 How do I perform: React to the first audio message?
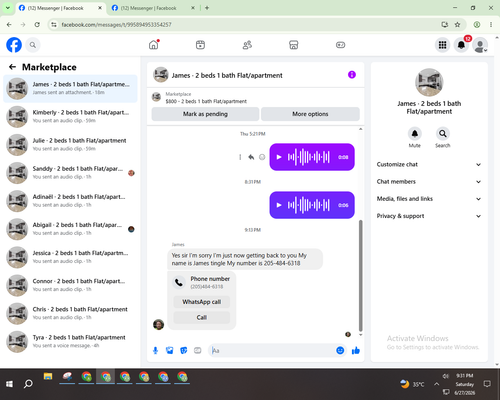(x=262, y=157)
